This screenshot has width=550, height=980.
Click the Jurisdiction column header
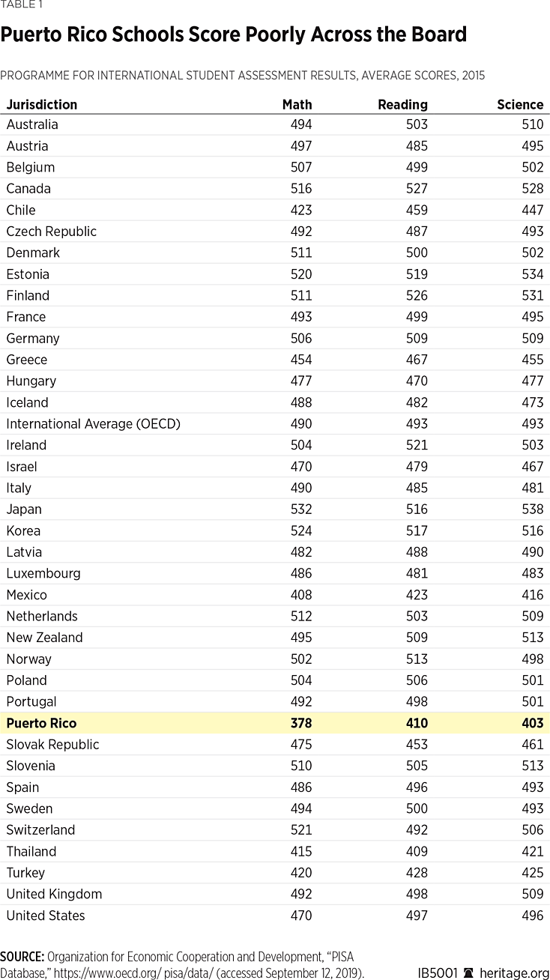(42, 104)
